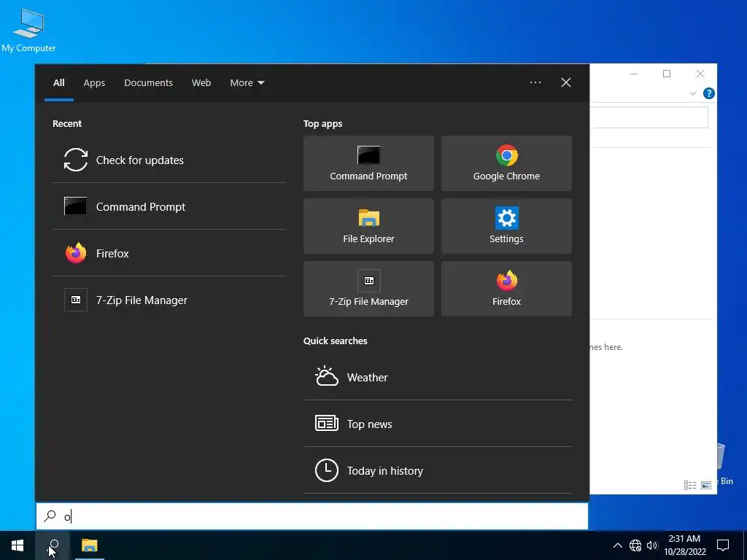747x560 pixels.
Task: Close the search panel
Action: tap(566, 82)
